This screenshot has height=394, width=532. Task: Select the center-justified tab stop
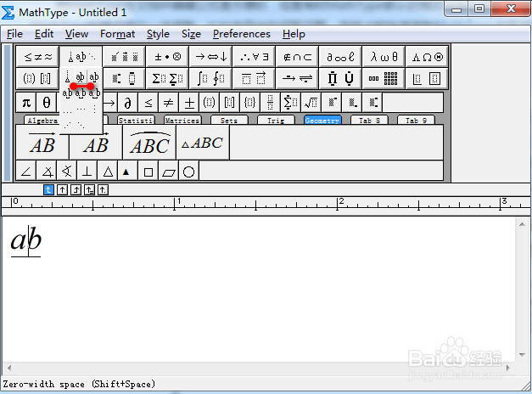tap(62, 190)
